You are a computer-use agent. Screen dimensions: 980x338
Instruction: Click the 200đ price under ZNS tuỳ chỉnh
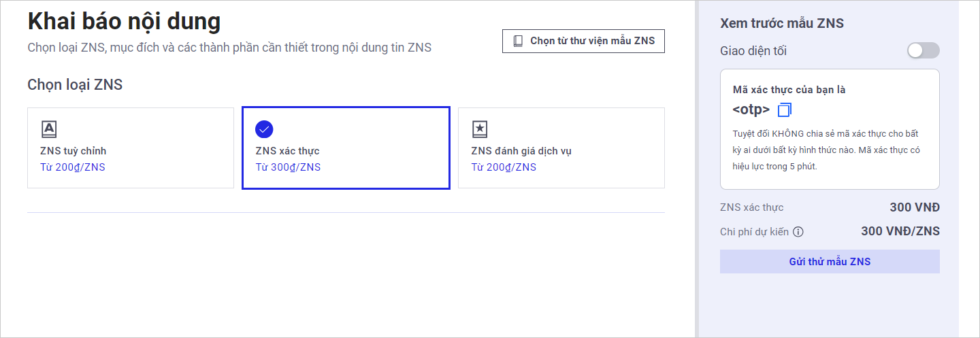tap(73, 167)
